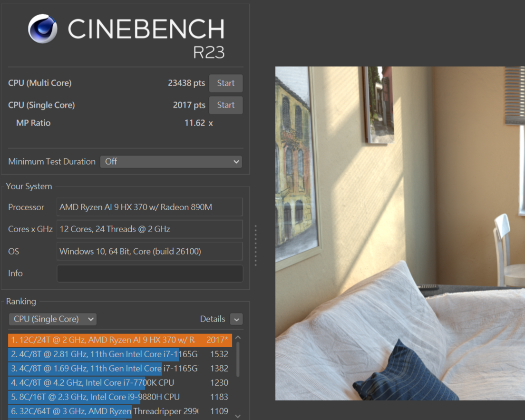Click the 23438 pts multi core score
Image resolution: width=525 pixels, height=420 pixels.
[x=186, y=83]
